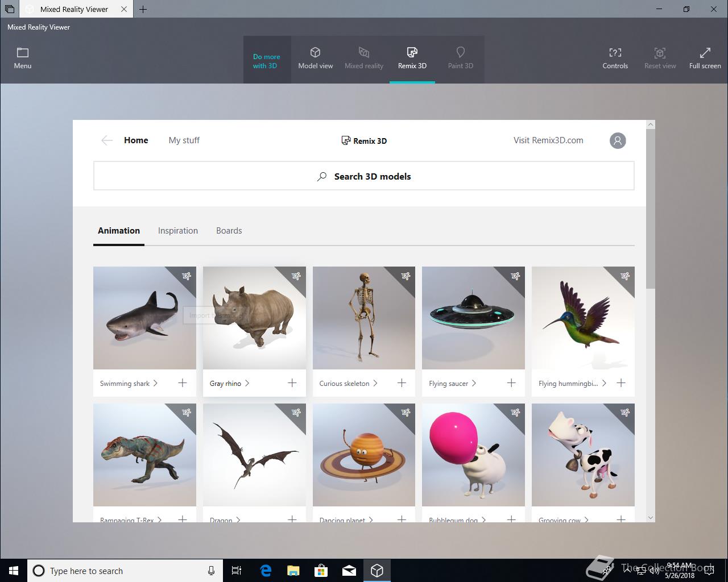Open a new tab with plus
This screenshot has width=728, height=582.
click(x=143, y=9)
